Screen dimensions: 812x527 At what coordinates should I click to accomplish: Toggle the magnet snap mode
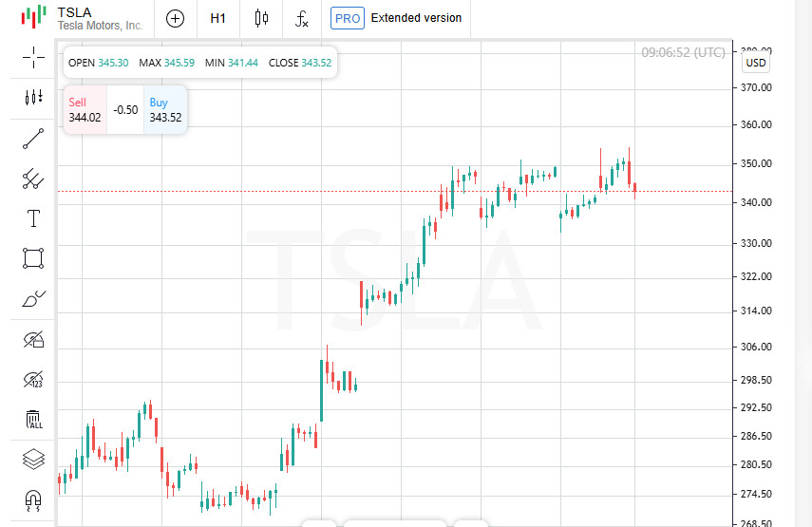[33, 500]
